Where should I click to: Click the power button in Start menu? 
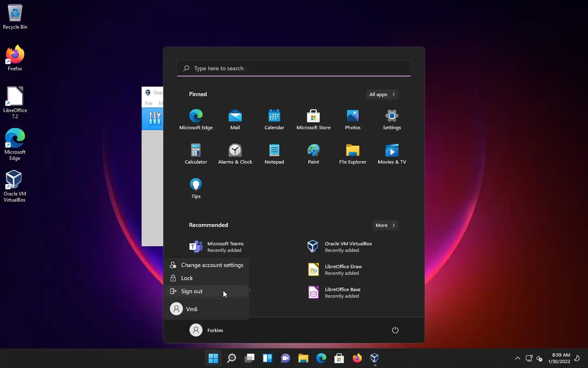(x=395, y=330)
